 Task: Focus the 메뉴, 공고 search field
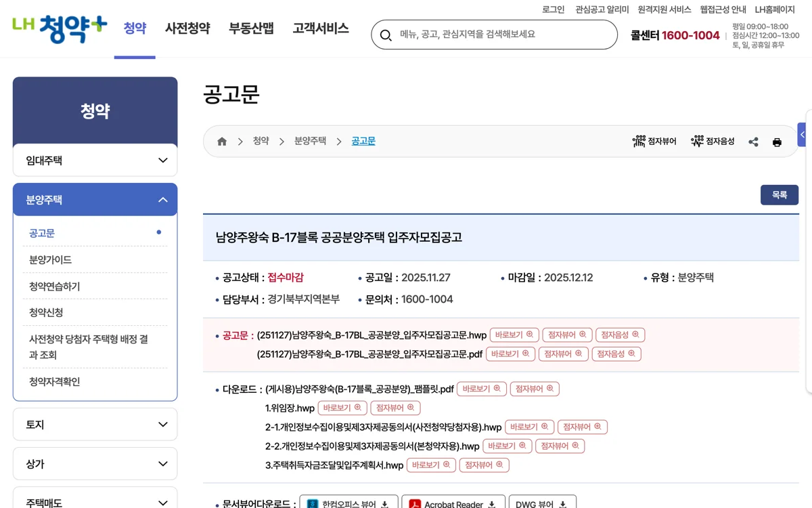[494, 35]
